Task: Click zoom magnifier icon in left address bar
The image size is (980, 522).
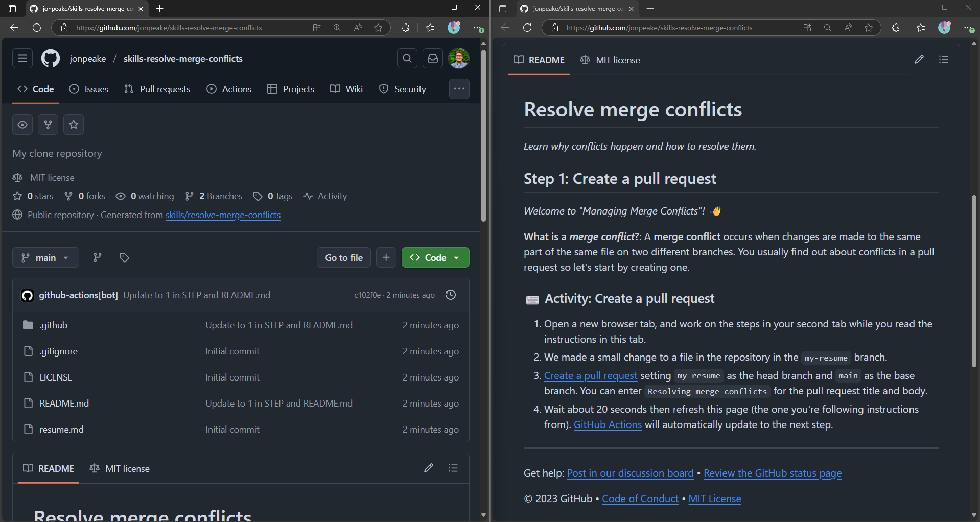Action: click(337, 28)
